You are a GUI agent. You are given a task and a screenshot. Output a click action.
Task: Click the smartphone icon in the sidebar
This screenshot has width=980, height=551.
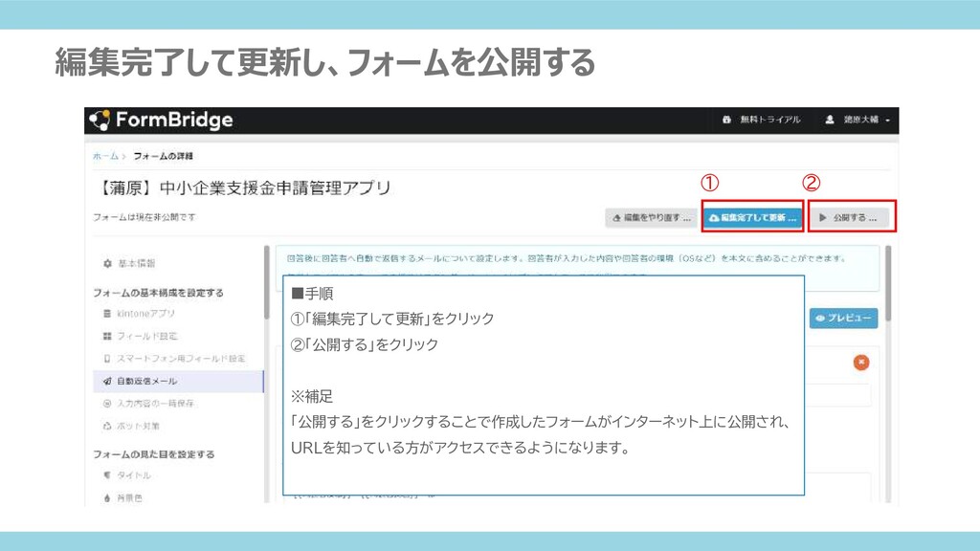click(107, 359)
